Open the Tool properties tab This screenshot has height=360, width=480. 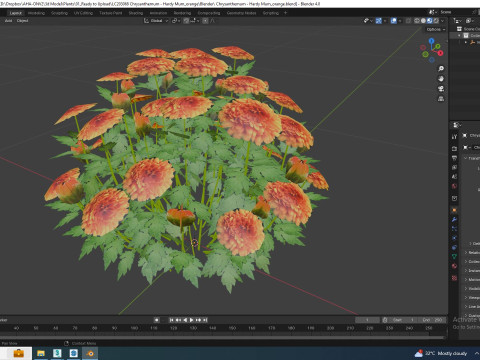[x=454, y=137]
